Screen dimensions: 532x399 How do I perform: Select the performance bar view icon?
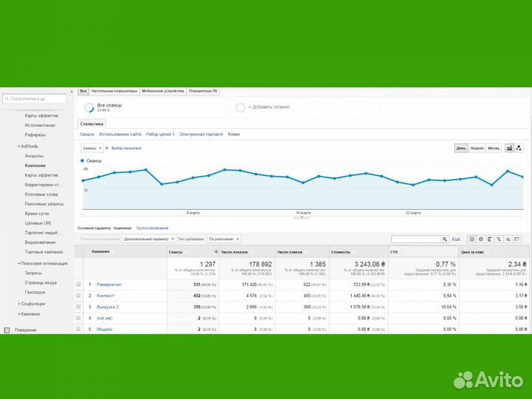pos(491,239)
